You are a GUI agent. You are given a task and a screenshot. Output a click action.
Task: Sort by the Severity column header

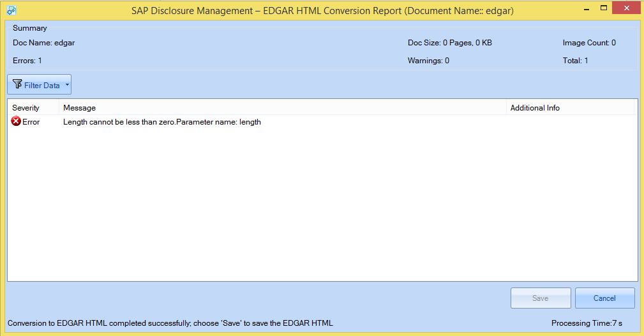[33, 108]
